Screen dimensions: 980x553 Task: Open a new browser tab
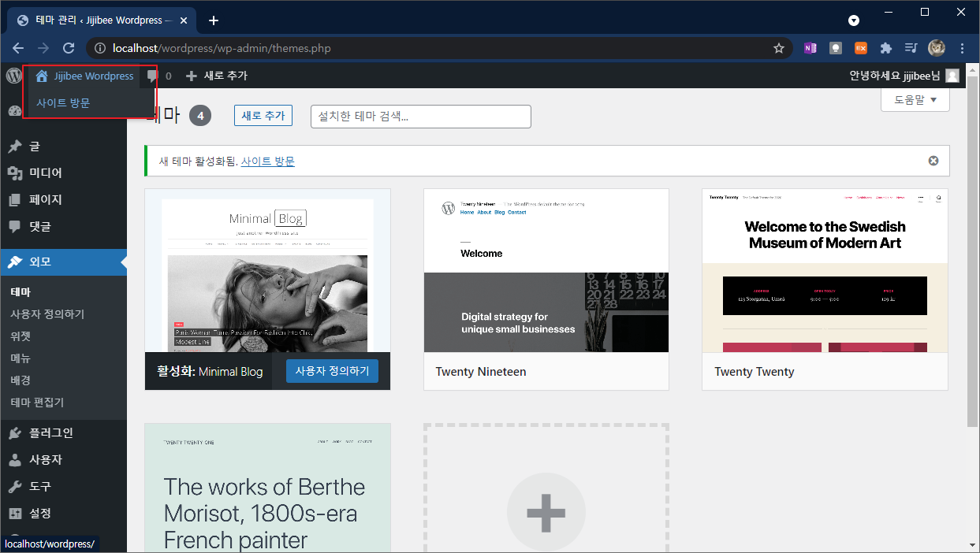coord(213,20)
